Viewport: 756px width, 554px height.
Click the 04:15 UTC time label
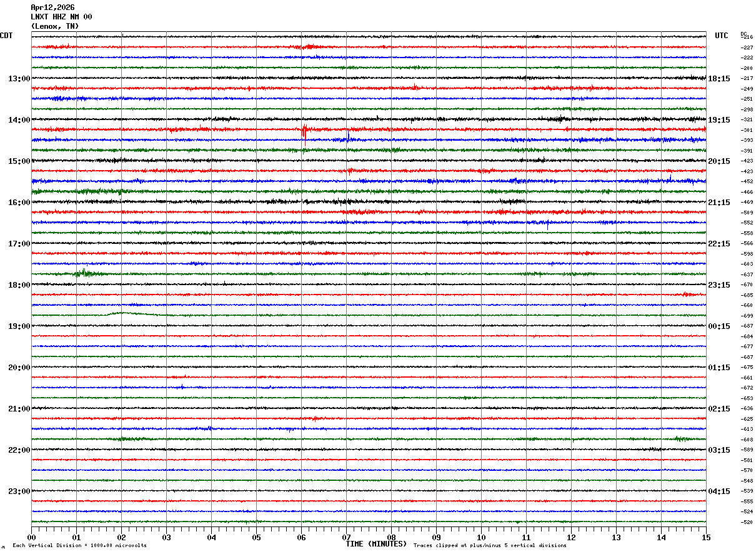click(719, 491)
